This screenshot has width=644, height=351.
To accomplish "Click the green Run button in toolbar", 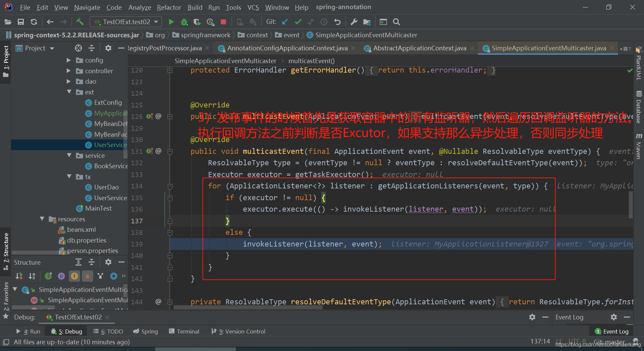I will [x=171, y=22].
